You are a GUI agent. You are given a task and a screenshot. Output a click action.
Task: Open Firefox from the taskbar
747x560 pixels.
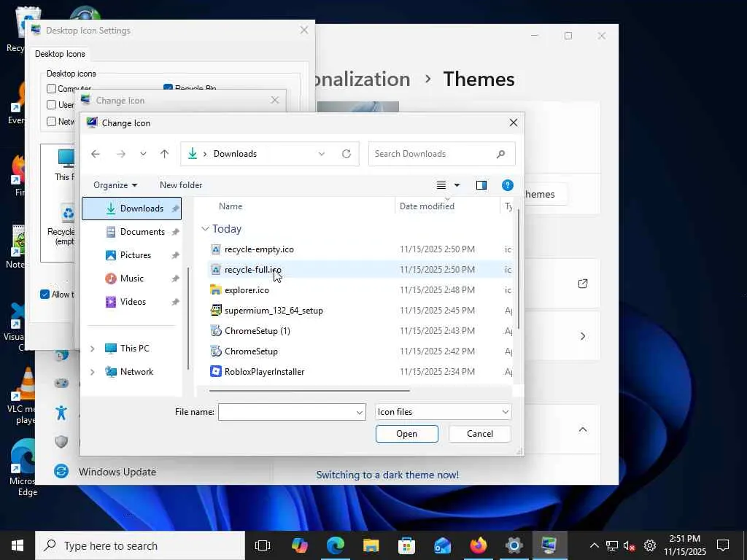pos(478,545)
